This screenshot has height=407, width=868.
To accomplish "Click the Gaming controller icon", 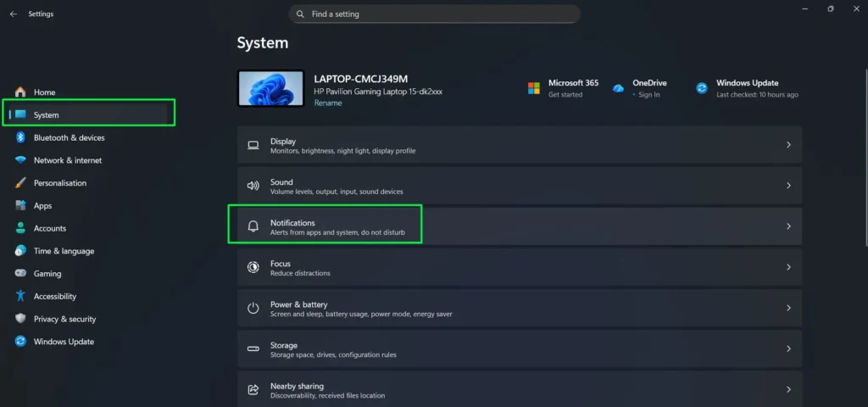I will coord(20,274).
